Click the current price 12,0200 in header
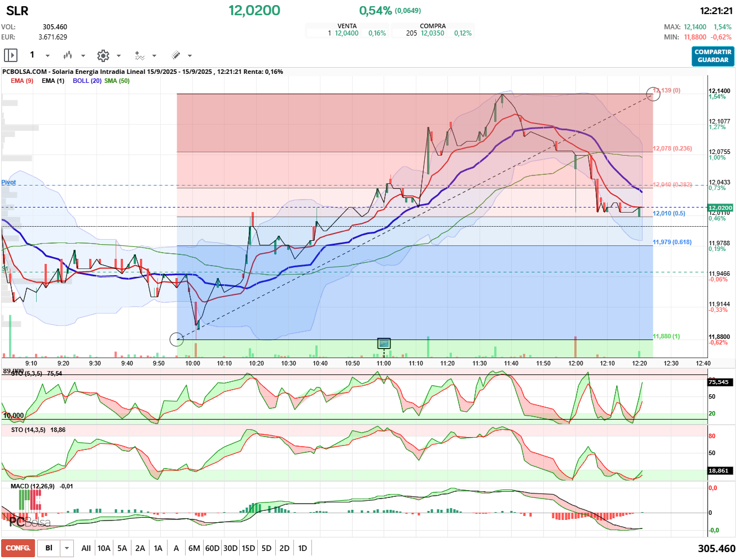 point(254,10)
